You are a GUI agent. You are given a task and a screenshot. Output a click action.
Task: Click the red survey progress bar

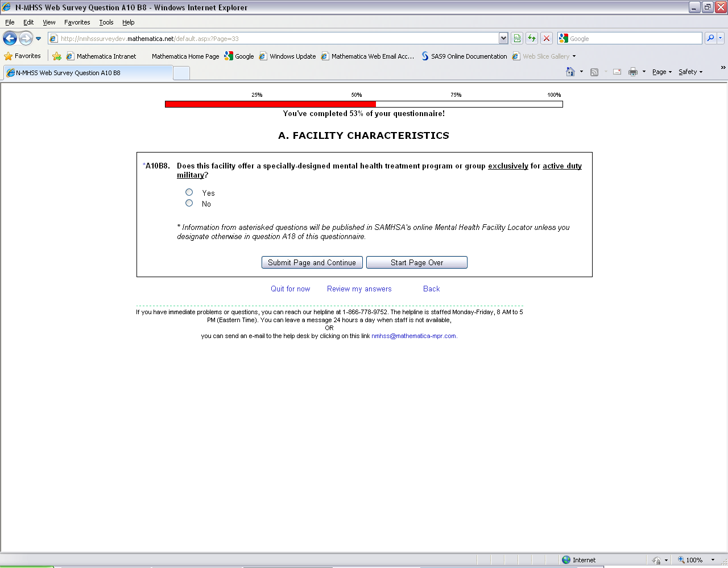[x=271, y=104]
